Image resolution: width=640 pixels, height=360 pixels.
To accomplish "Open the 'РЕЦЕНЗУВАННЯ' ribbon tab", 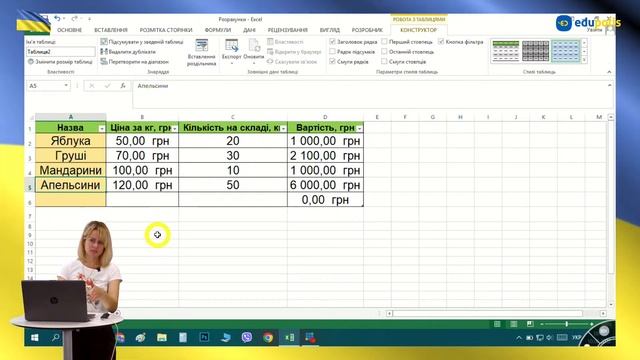I will 287,30.
